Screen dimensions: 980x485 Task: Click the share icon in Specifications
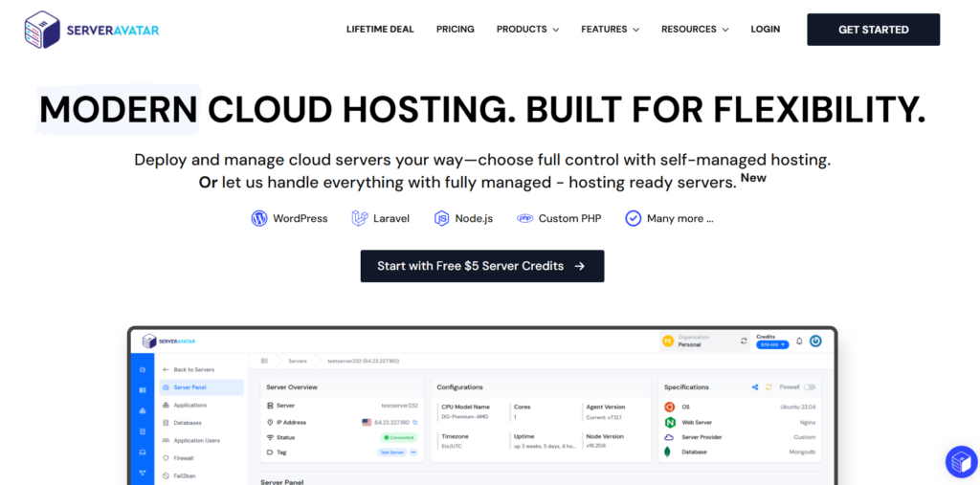click(755, 386)
